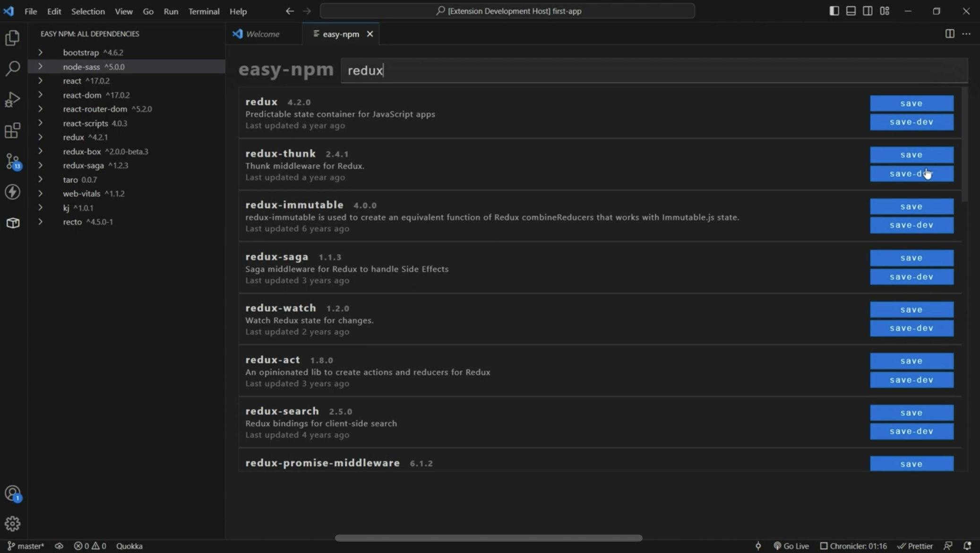Save the redux-immutable package
Screen dimensions: 980x553
click(911, 207)
